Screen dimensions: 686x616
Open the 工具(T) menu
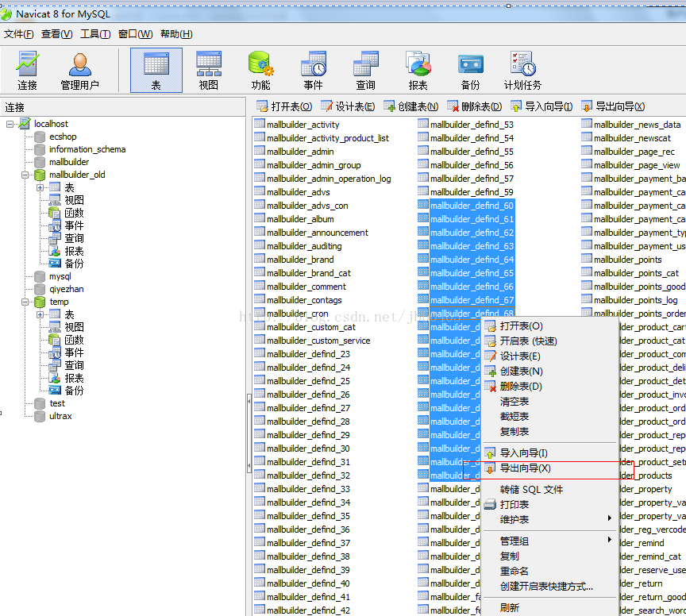pyautogui.click(x=95, y=33)
